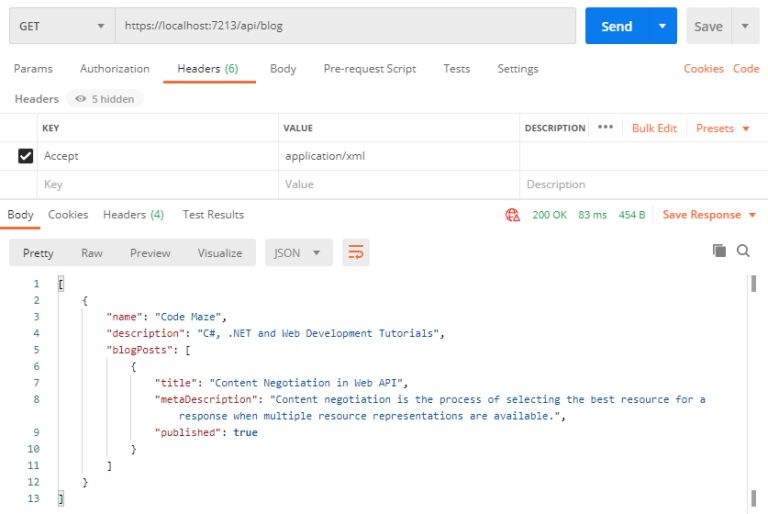Open search in response with magnifier icon

pos(743,251)
